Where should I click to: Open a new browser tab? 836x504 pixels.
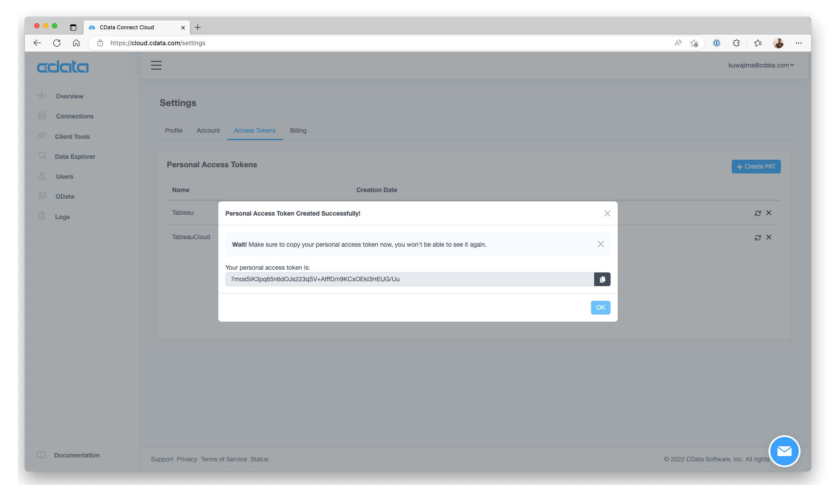tap(198, 28)
